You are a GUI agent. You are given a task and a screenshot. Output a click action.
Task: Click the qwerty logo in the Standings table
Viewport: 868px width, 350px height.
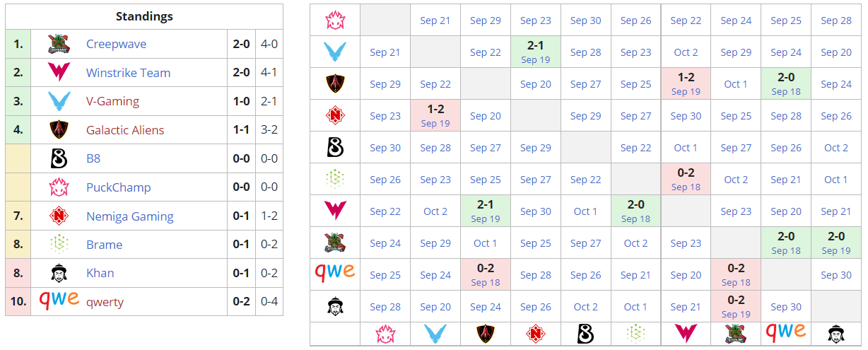pos(59,300)
